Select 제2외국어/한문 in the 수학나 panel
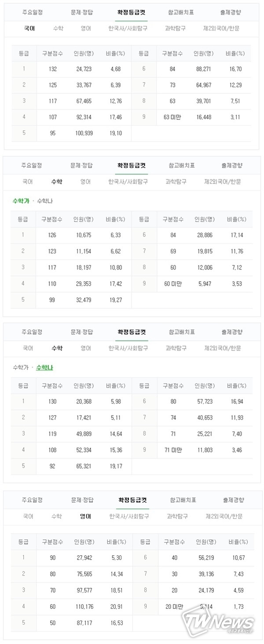Screen dimensions: 264x644 pos(223,348)
